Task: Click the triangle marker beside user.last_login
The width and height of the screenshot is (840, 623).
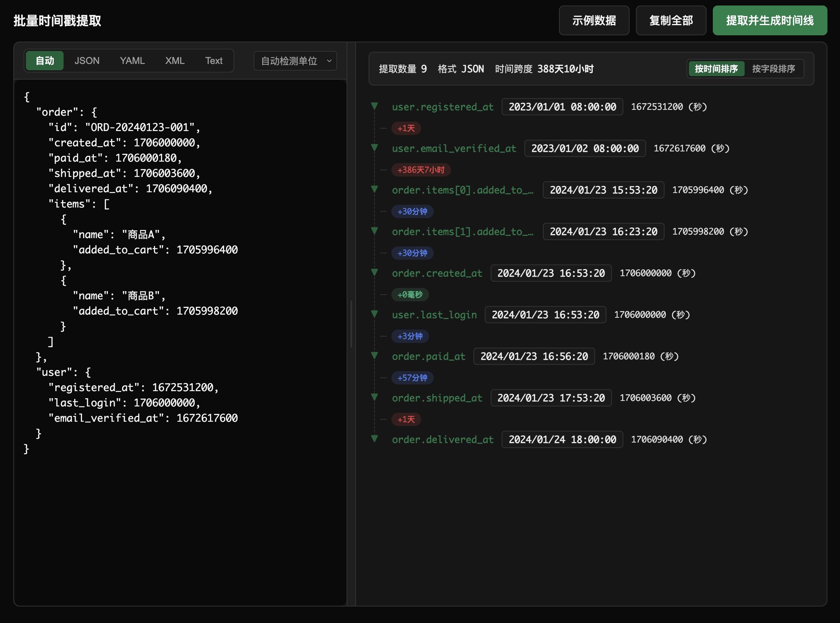Action: 374,314
